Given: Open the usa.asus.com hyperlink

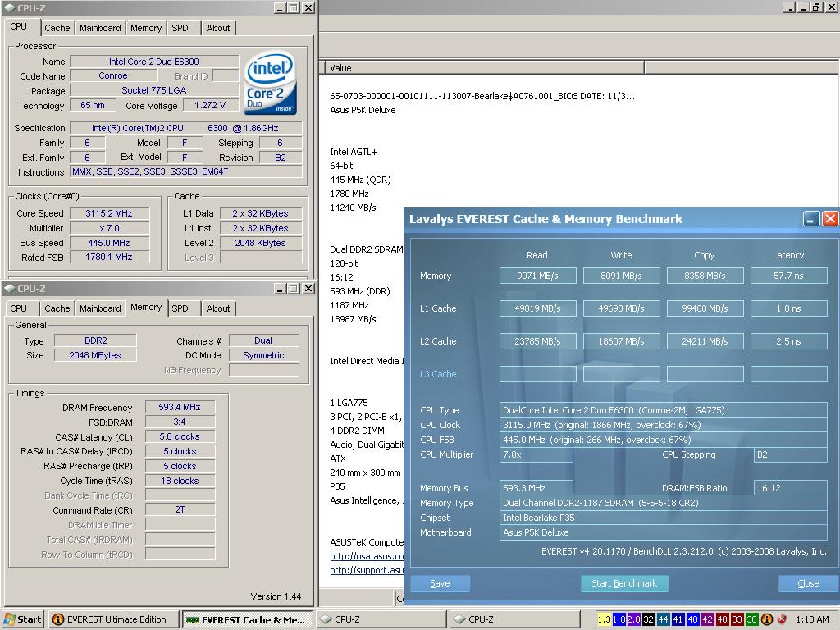Looking at the screenshot, I should tap(367, 556).
